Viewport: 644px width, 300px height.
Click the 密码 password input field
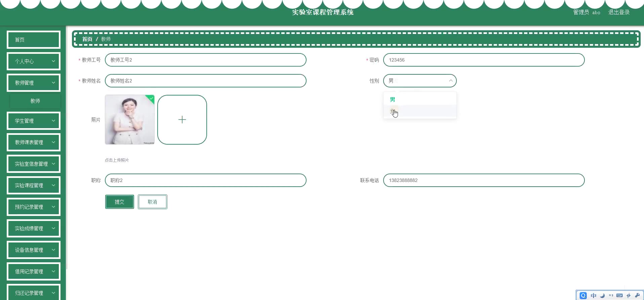484,60
